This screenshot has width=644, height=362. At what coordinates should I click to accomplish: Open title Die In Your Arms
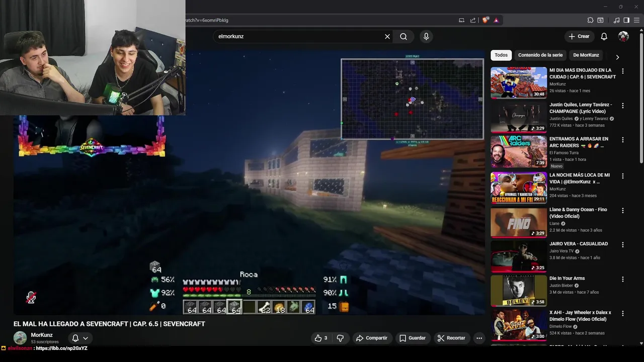(567, 278)
